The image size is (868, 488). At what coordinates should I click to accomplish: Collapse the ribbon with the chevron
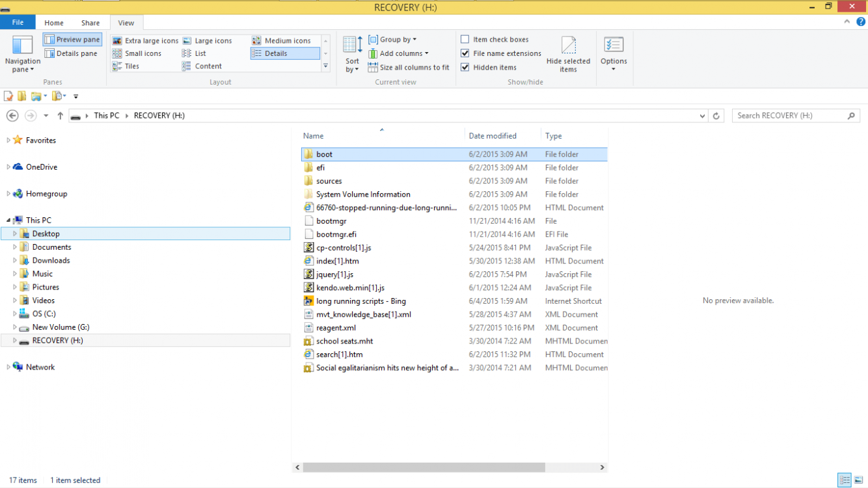pos(848,22)
